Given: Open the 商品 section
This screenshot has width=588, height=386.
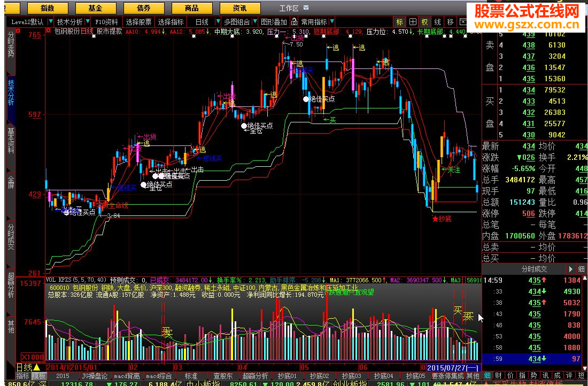Looking at the screenshot, I should (x=191, y=8).
